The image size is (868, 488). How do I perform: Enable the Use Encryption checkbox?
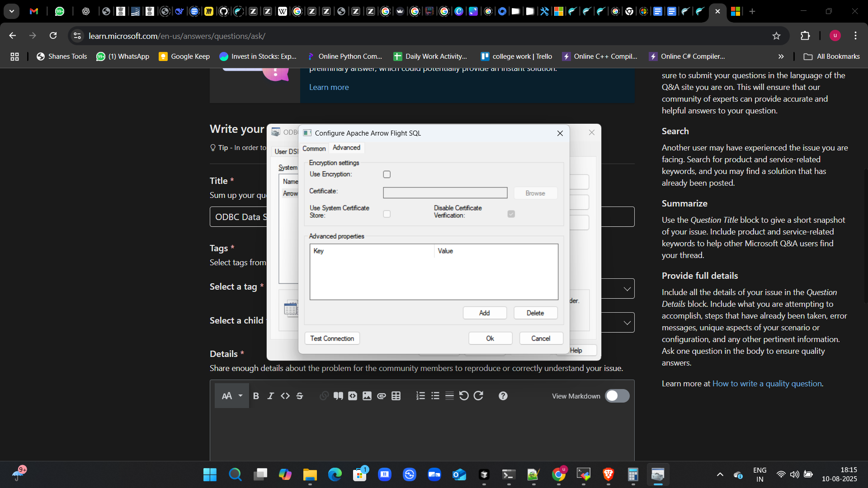click(387, 174)
